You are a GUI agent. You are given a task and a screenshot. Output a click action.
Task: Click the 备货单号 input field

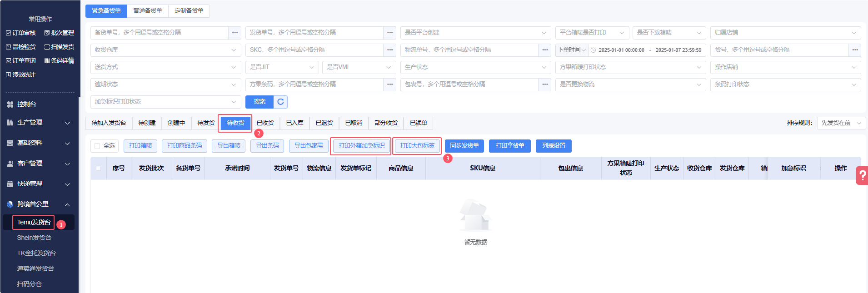(x=160, y=33)
